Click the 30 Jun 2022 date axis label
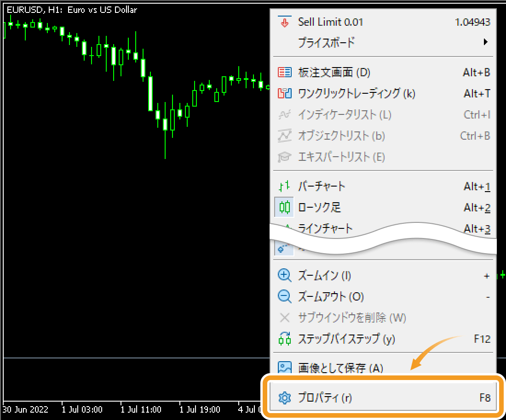Viewport: 506px width, 420px height. tap(25, 410)
